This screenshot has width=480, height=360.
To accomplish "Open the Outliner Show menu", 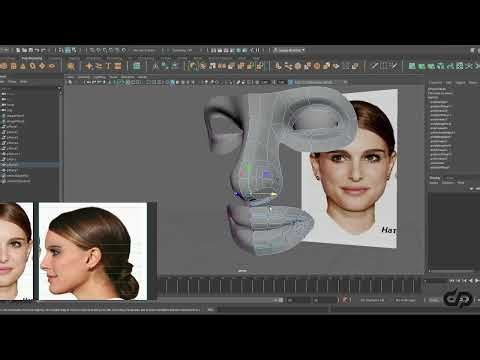I will coord(12,82).
